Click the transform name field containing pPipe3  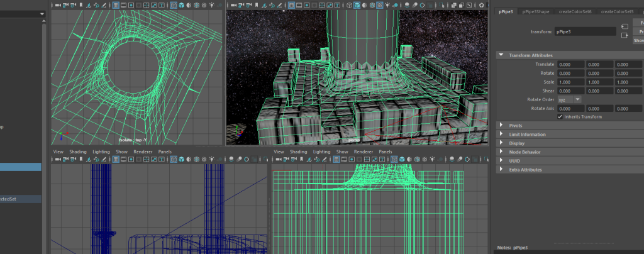click(x=585, y=31)
